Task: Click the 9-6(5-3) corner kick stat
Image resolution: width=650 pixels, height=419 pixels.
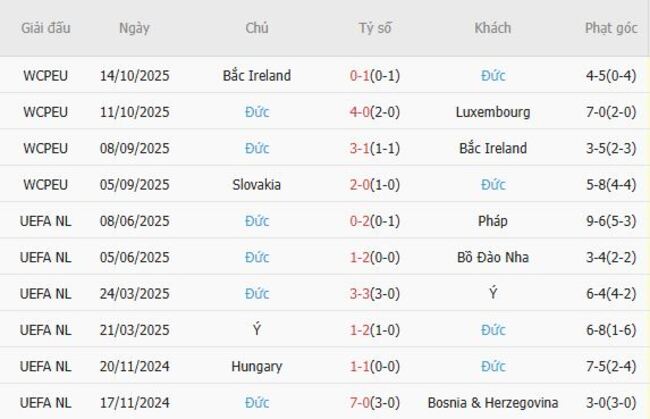Action: pos(610,221)
